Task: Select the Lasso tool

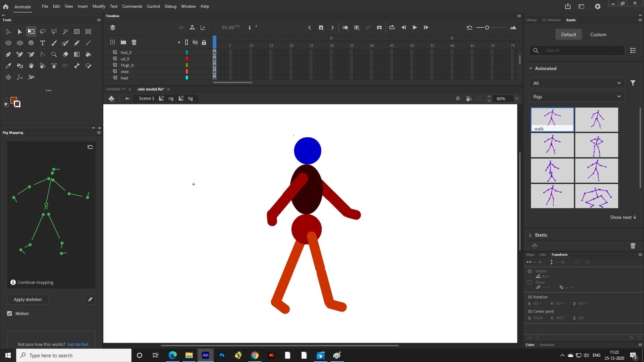Action: pyautogui.click(x=43, y=32)
